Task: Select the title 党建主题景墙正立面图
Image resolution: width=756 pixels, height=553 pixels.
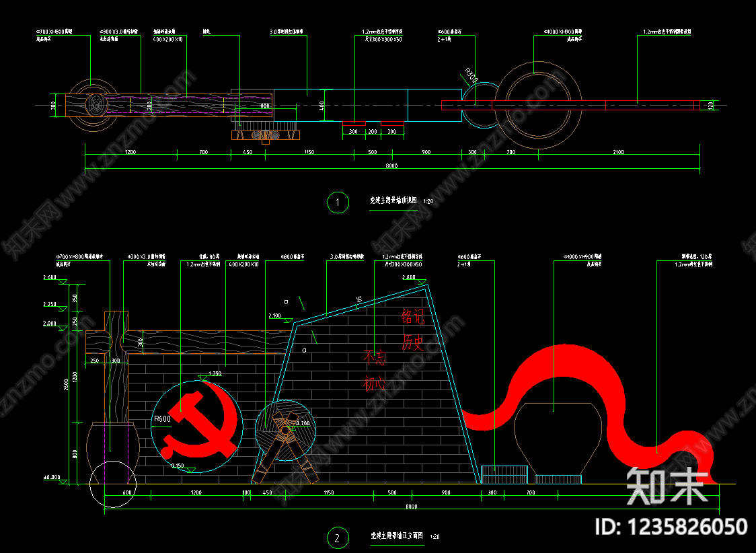Action: pos(396,536)
